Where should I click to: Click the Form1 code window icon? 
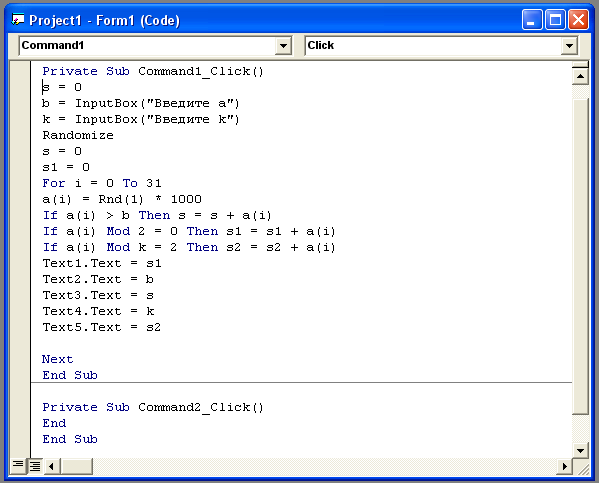pyautogui.click(x=18, y=20)
